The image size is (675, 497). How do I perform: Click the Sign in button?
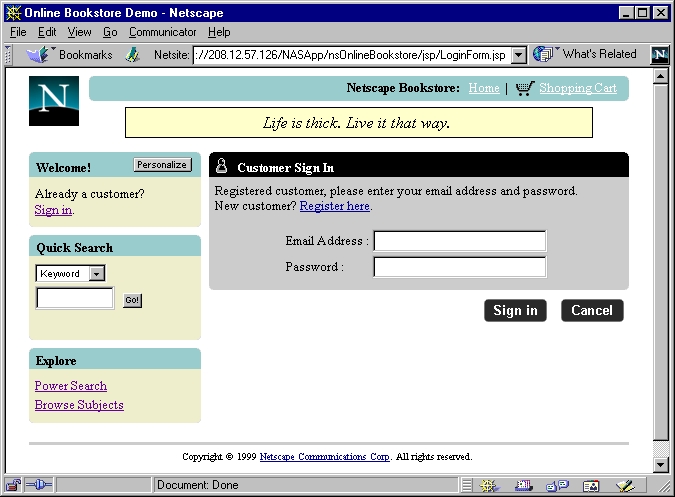pyautogui.click(x=515, y=310)
